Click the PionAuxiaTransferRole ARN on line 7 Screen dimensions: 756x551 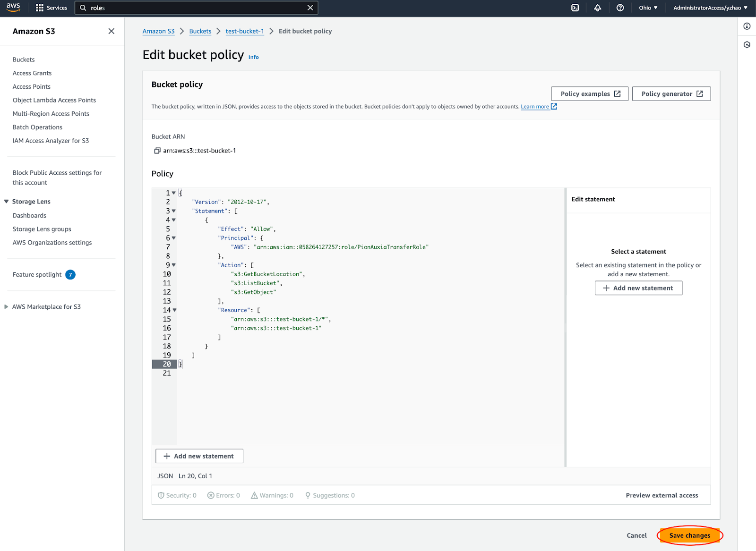coord(341,247)
